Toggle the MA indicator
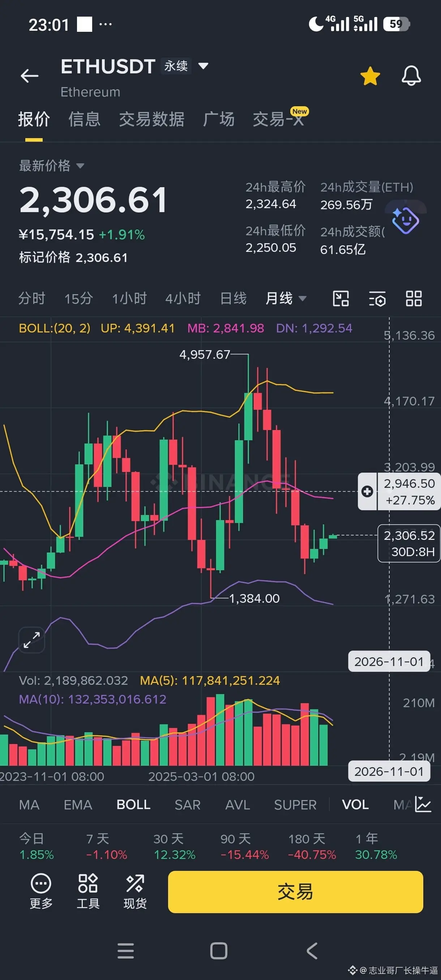441x980 pixels. point(29,805)
